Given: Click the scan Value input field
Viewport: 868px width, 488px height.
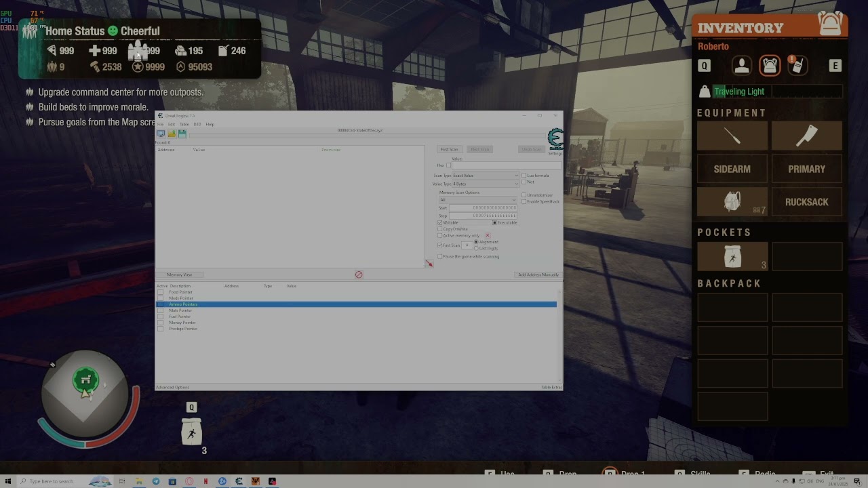Looking at the screenshot, I should (507, 165).
